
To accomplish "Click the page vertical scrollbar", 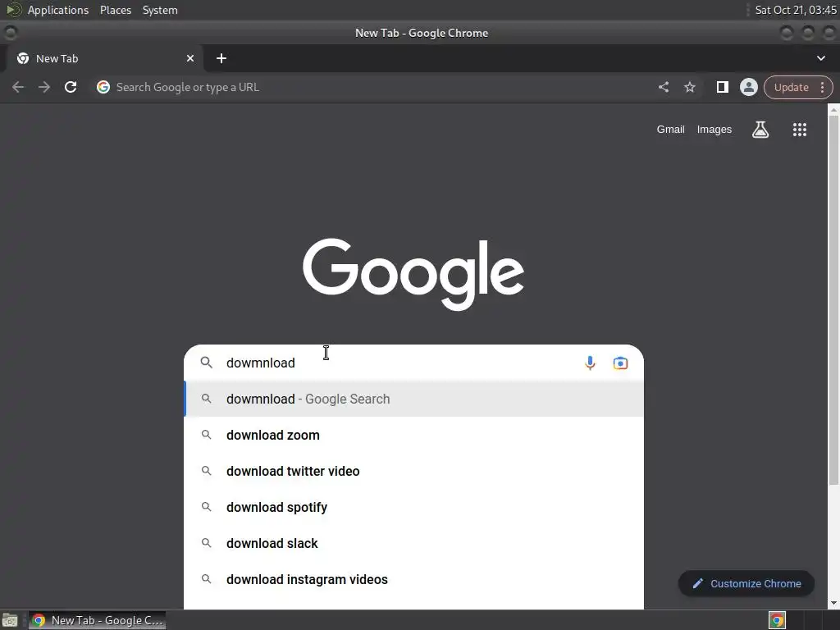I will tap(833, 300).
